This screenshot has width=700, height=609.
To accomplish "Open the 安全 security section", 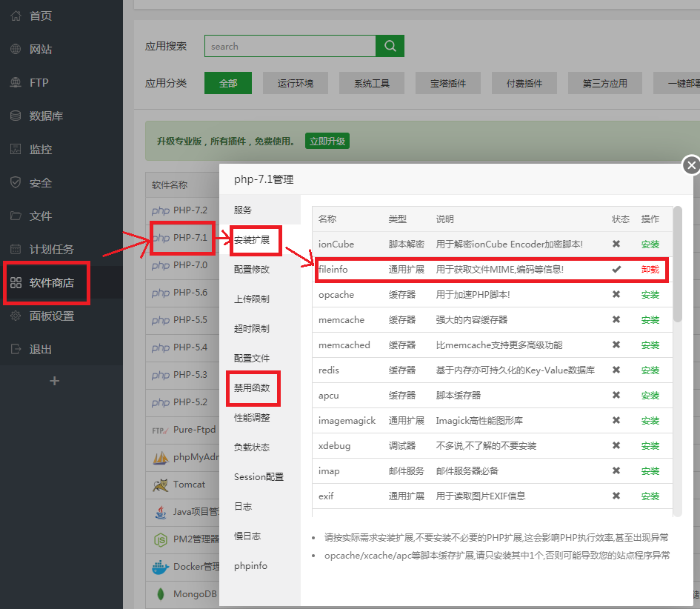I will 37,182.
